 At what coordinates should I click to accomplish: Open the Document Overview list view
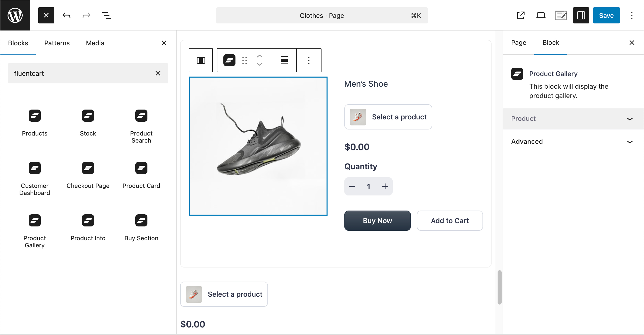pos(106,15)
